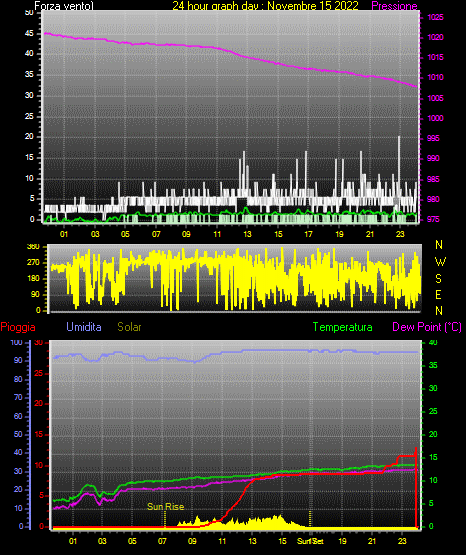Click the Forza vento axis title
Screen dimensions: 466x555
pos(64,6)
